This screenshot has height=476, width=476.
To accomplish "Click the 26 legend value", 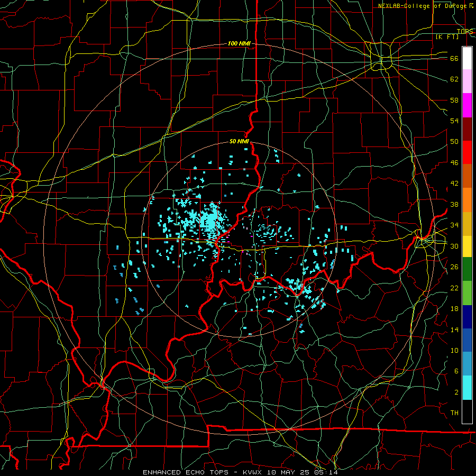I will (454, 267).
